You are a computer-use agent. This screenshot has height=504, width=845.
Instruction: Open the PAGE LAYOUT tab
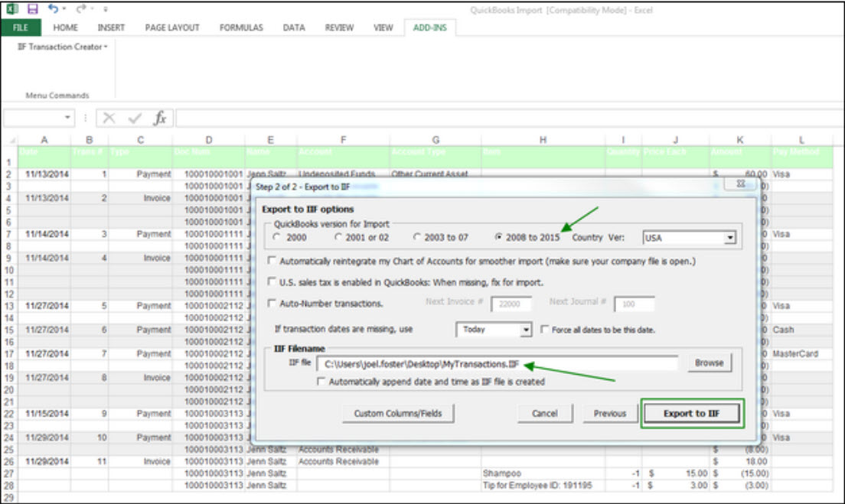click(x=172, y=28)
